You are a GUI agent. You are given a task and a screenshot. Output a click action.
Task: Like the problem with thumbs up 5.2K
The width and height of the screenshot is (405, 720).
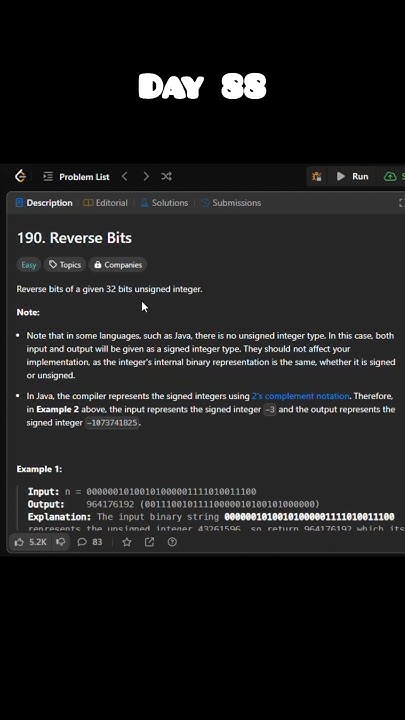[31, 542]
